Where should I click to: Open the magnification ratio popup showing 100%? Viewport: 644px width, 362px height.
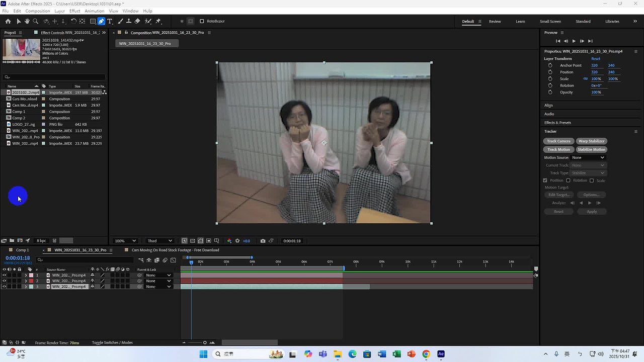125,241
